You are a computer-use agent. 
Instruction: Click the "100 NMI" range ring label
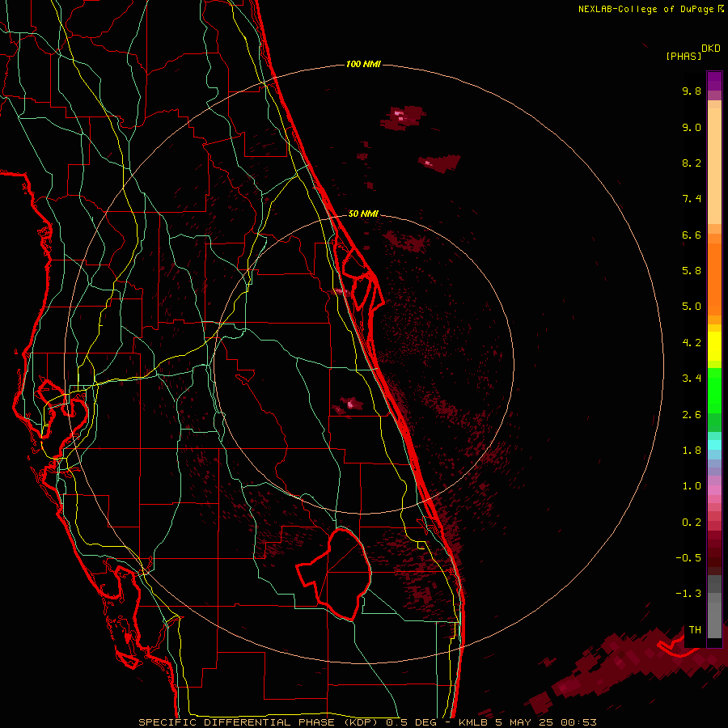point(363,64)
